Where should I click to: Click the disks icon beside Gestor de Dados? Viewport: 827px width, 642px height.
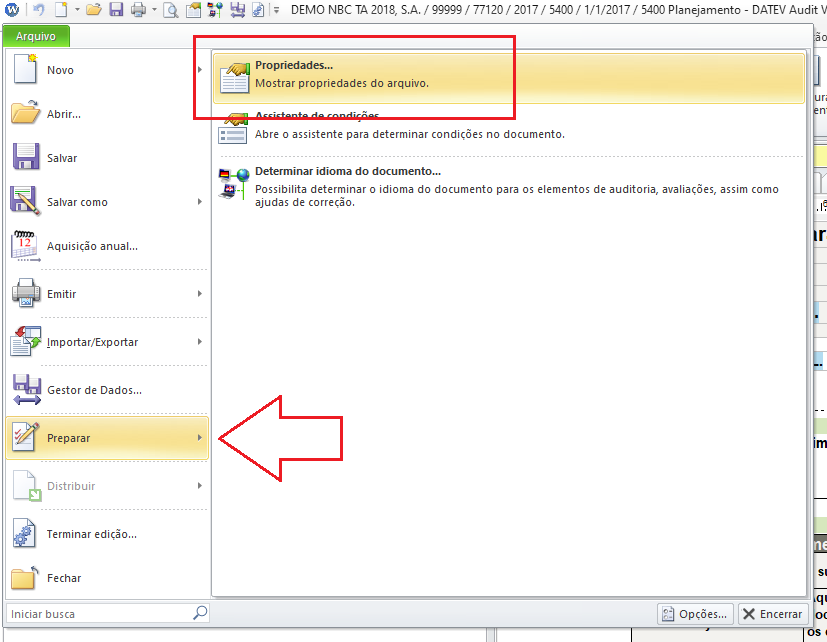pos(26,390)
